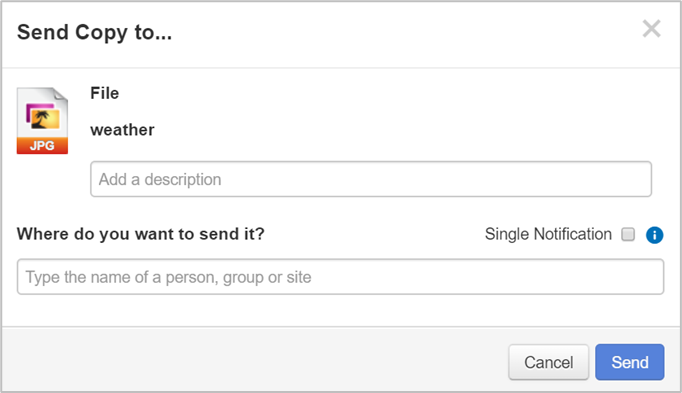
Task: Click the weather file name
Action: click(122, 130)
